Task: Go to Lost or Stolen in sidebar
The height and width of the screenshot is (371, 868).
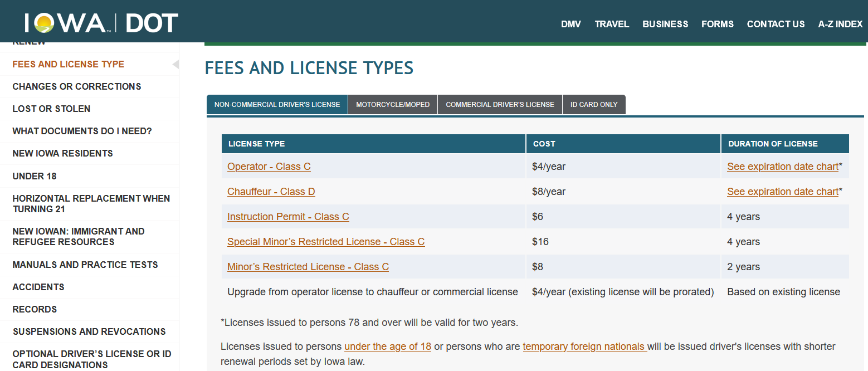Action: (51, 109)
